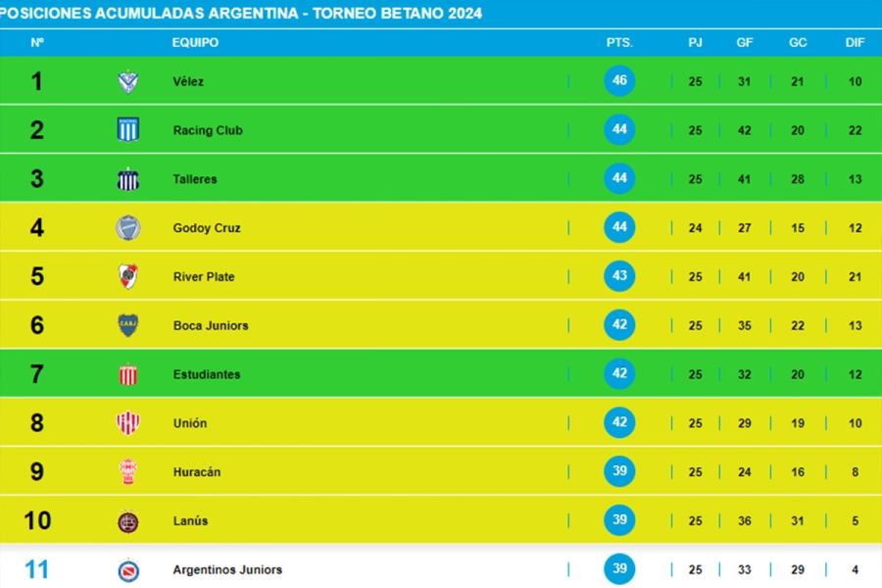Click the Huracán crest icon
The image size is (882, 588).
click(x=127, y=472)
